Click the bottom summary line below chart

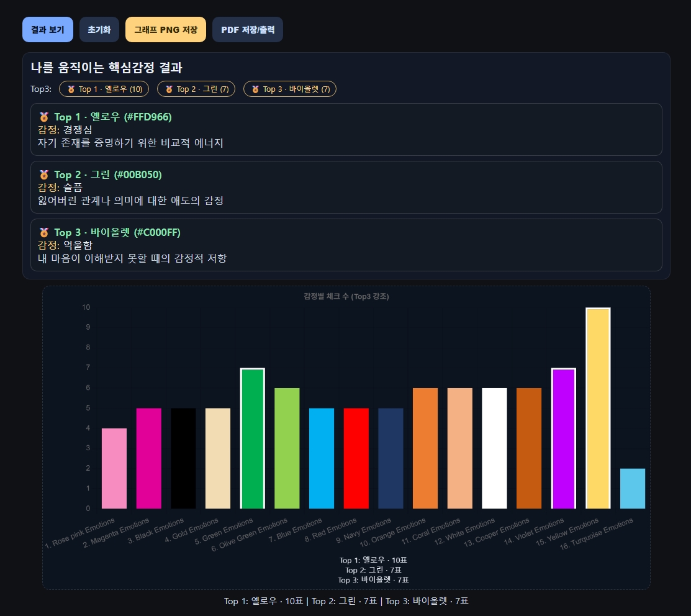click(346, 601)
